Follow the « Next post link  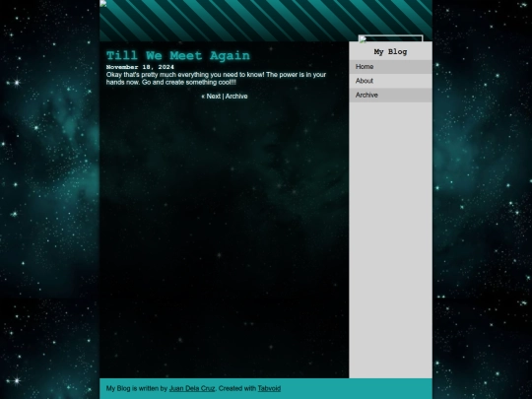211,97
